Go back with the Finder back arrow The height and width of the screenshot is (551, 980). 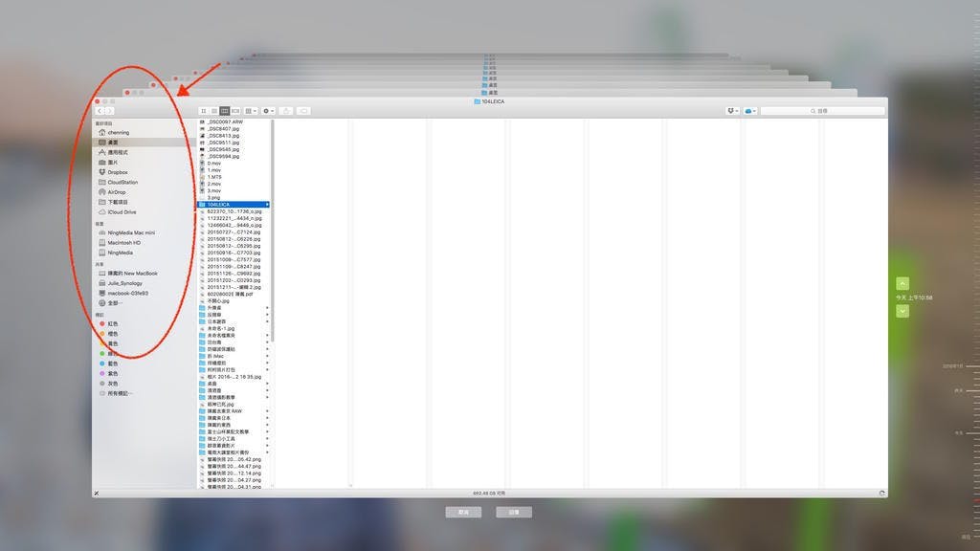click(100, 111)
